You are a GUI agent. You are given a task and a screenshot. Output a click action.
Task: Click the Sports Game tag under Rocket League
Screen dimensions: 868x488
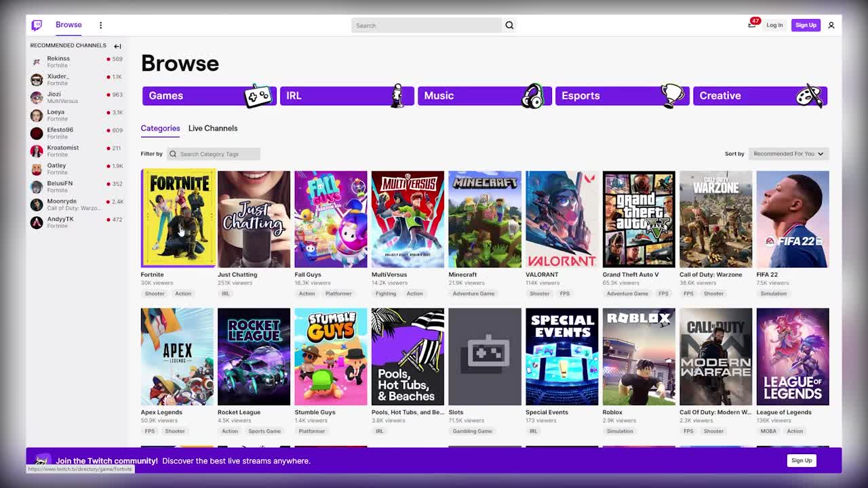click(264, 431)
